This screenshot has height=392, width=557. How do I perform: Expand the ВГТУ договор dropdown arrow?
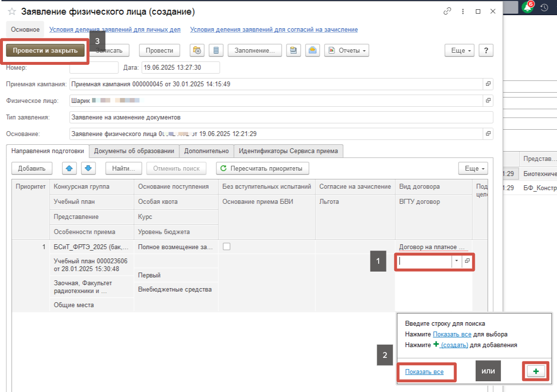457,261
